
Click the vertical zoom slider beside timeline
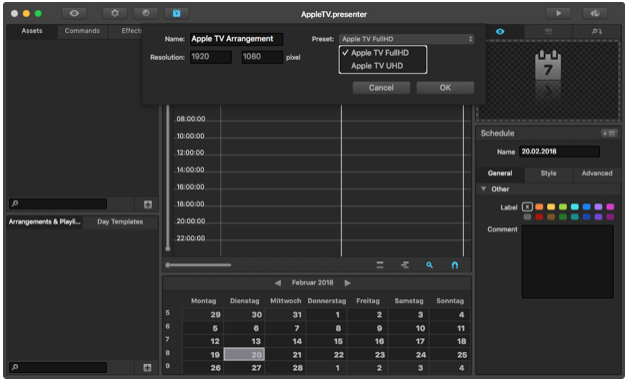168,178
